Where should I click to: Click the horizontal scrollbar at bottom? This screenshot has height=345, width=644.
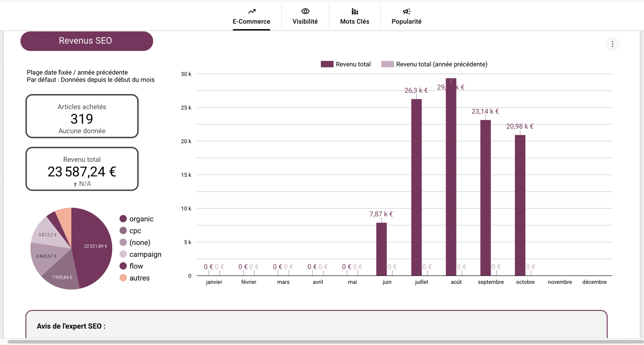(322, 342)
